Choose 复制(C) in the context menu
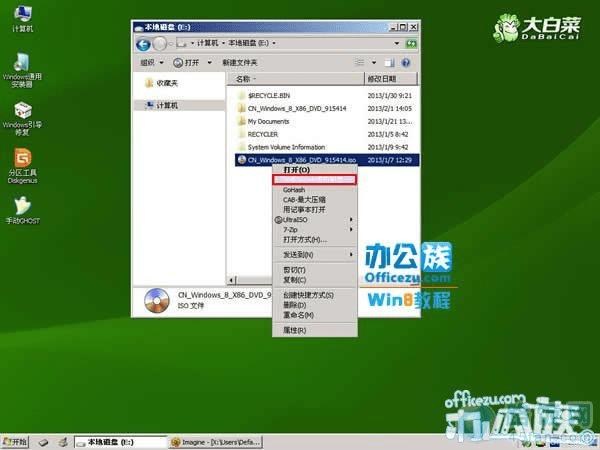 (315, 280)
